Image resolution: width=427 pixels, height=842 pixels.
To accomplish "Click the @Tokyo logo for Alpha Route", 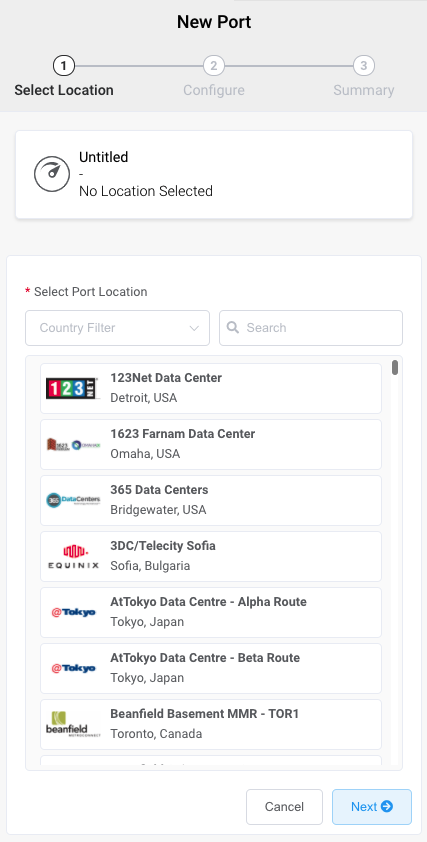I will click(74, 613).
